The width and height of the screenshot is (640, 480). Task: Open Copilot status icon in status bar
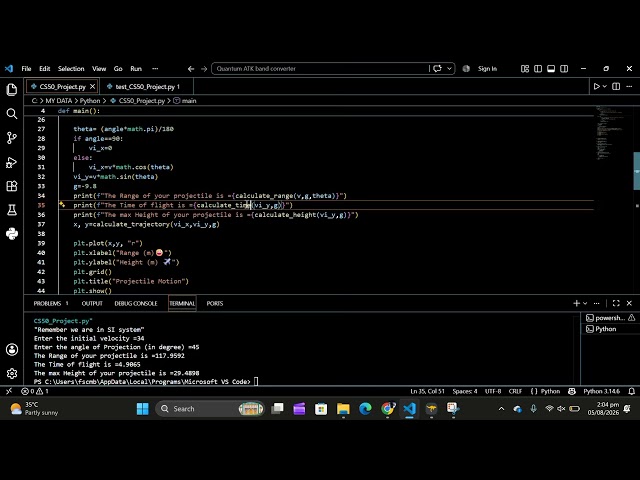pos(572,391)
